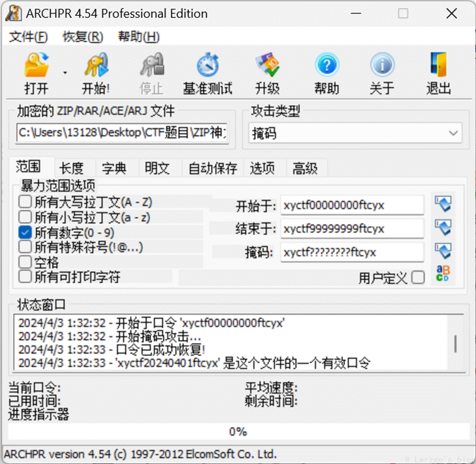Click the 剩余时间 label

coord(271,401)
